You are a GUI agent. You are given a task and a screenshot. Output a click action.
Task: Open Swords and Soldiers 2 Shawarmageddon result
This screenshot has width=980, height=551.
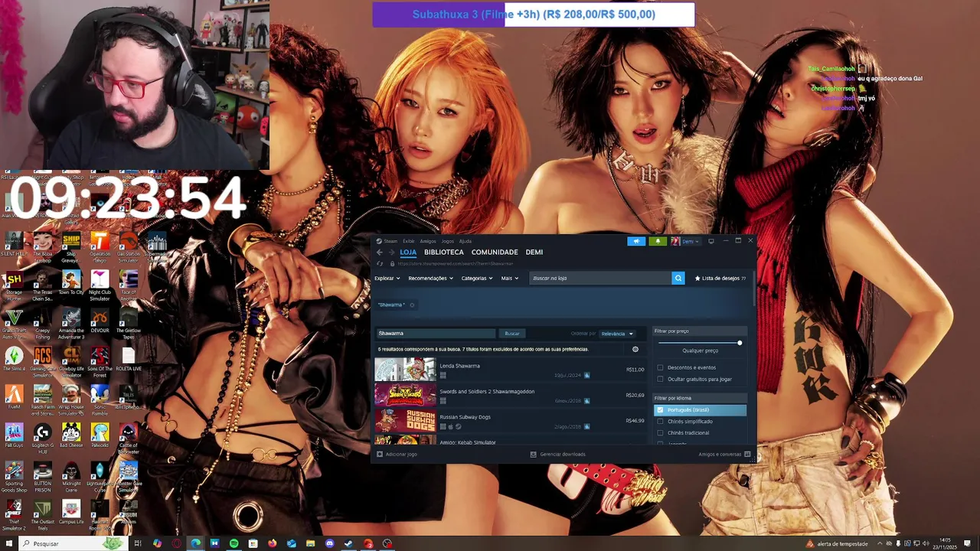click(511, 396)
